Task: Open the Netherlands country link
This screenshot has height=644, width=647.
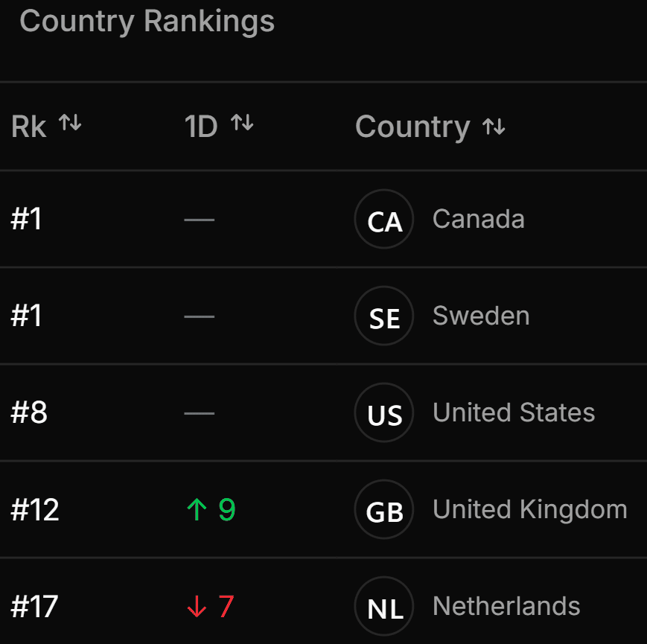Action: click(506, 606)
